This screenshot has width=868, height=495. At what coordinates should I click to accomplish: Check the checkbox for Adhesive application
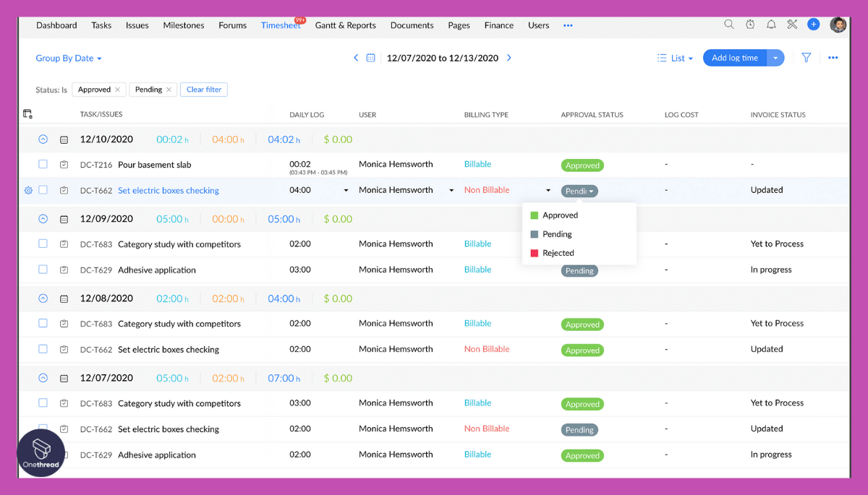(43, 270)
